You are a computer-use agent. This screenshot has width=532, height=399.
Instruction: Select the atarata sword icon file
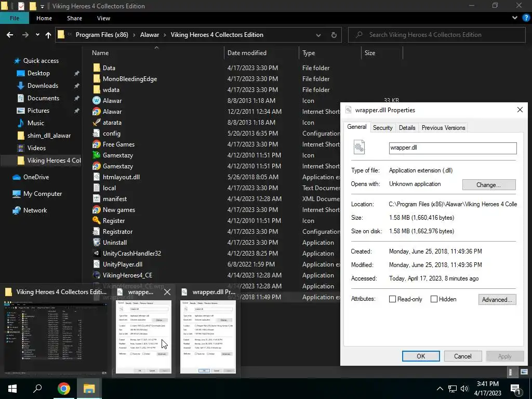click(97, 123)
